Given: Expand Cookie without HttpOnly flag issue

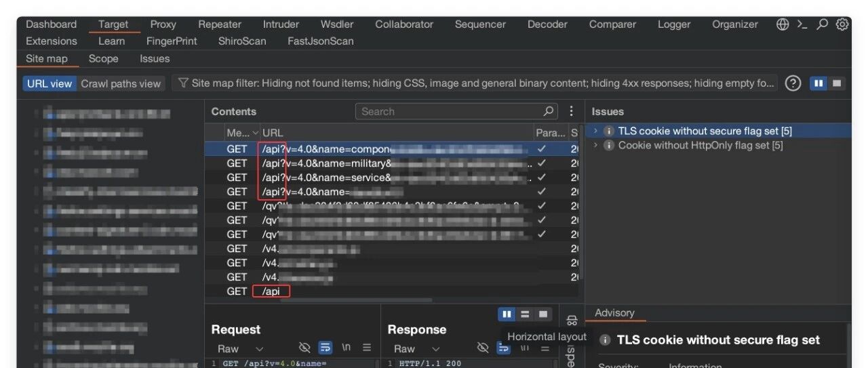Looking at the screenshot, I should [x=595, y=145].
